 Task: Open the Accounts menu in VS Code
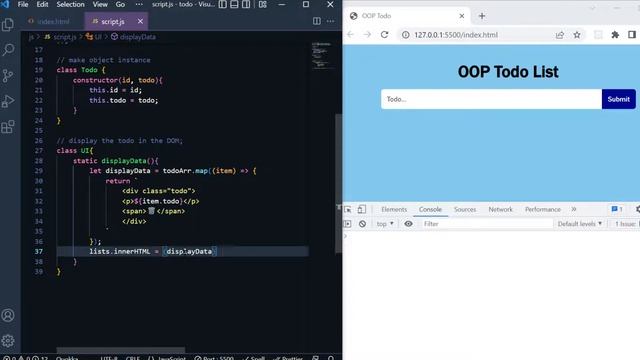8,315
